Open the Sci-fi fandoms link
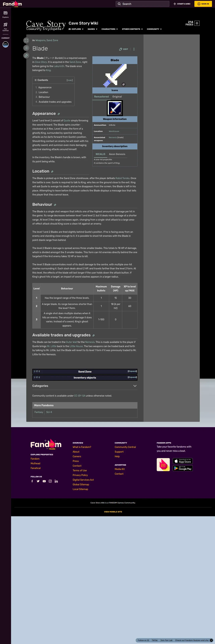This screenshot has height=644, width=215. coord(49,412)
